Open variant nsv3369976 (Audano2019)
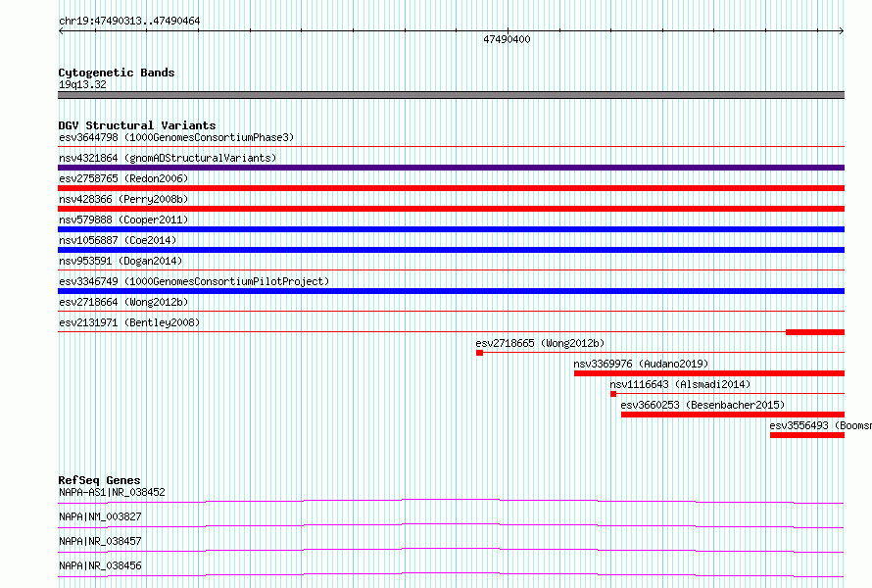Image resolution: width=872 pixels, height=588 pixels. click(641, 364)
